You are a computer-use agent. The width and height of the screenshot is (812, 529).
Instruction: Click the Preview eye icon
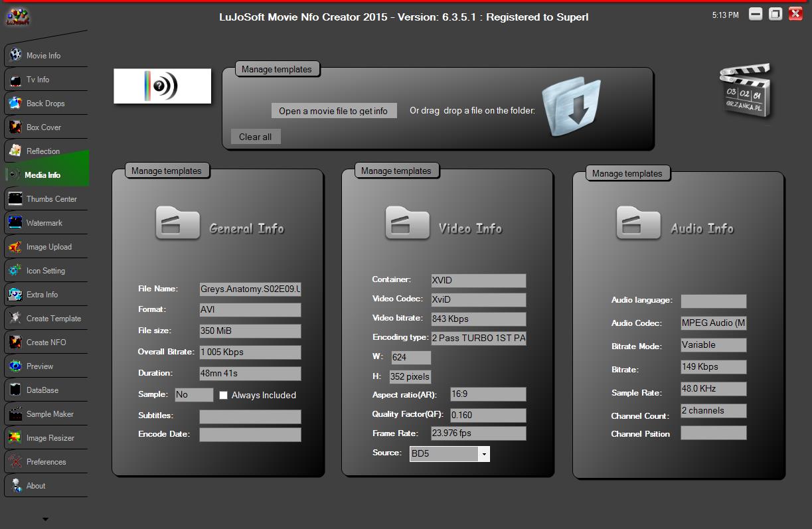15,366
